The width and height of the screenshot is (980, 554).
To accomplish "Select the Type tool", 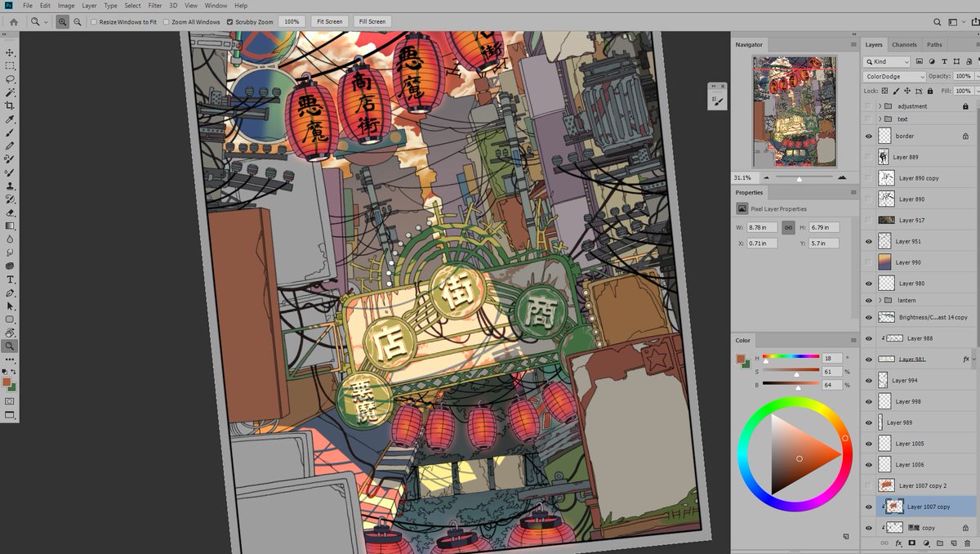I will tap(10, 279).
